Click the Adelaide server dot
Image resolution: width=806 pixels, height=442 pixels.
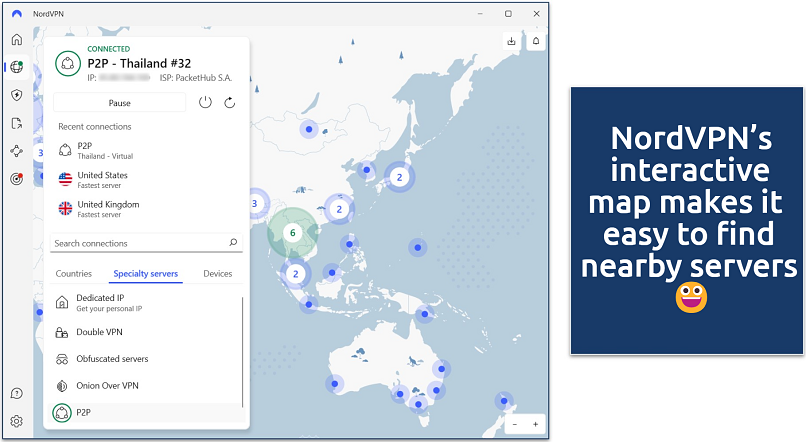pos(399,395)
